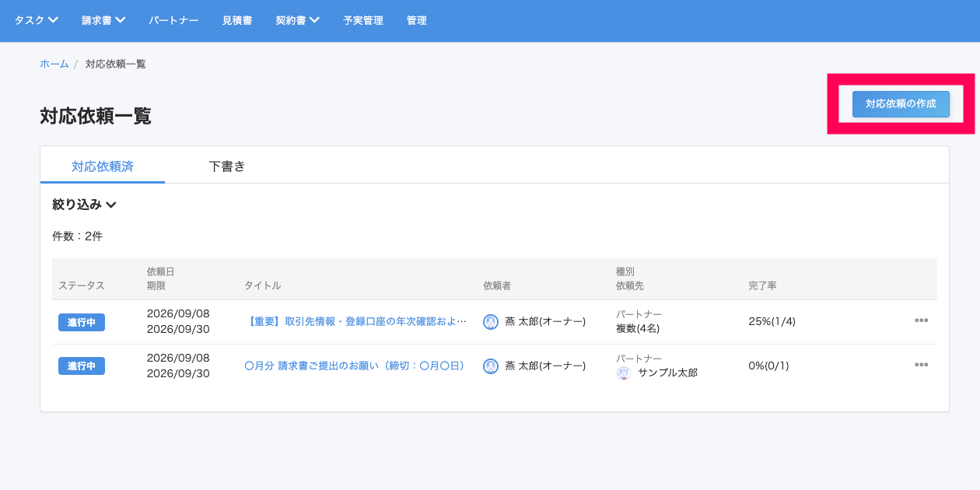Click the 0%(0/1) completion rate

point(769,366)
